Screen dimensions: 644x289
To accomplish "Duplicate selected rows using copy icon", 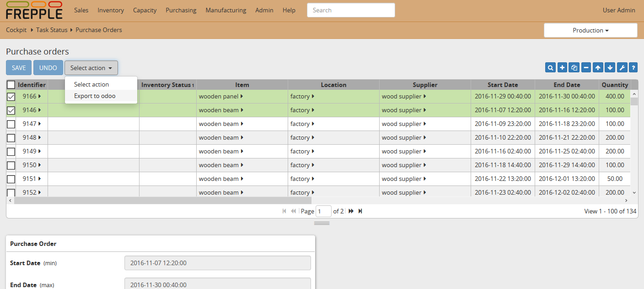I will click(x=574, y=67).
